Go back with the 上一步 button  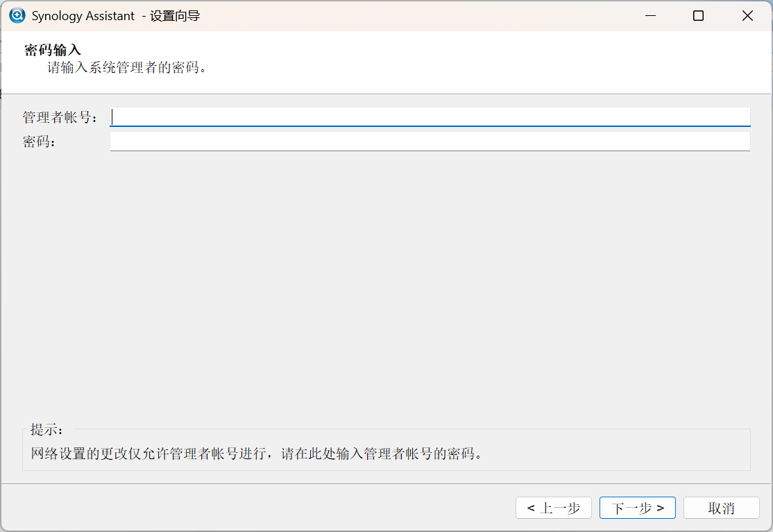553,508
